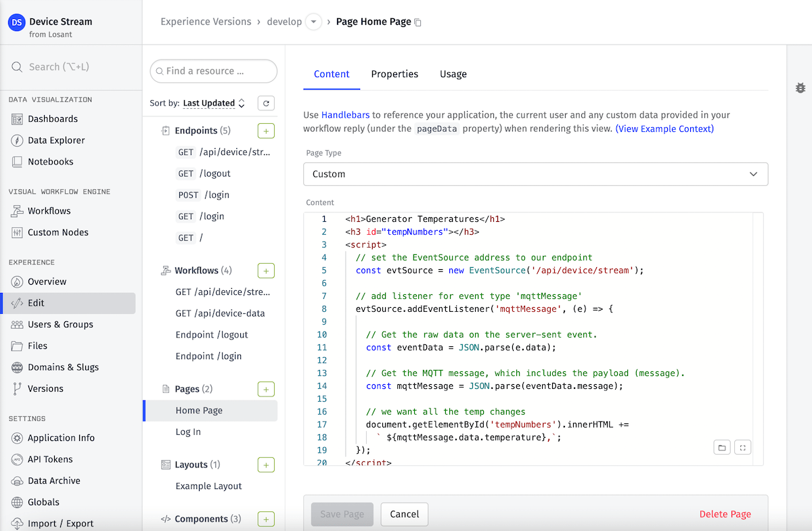Screen dimensions: 812x531
Task: Open GET /api/device/stre... workflow
Action: (223, 292)
